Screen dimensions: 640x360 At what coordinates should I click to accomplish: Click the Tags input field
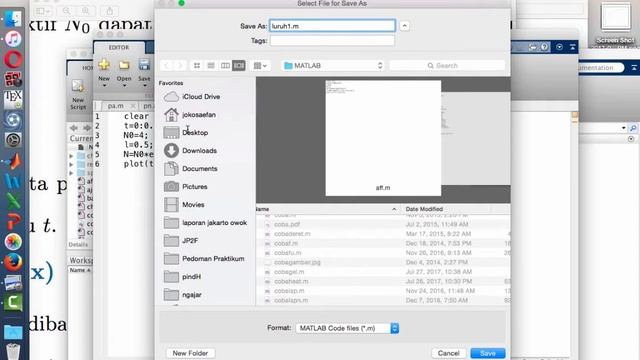[x=332, y=40]
